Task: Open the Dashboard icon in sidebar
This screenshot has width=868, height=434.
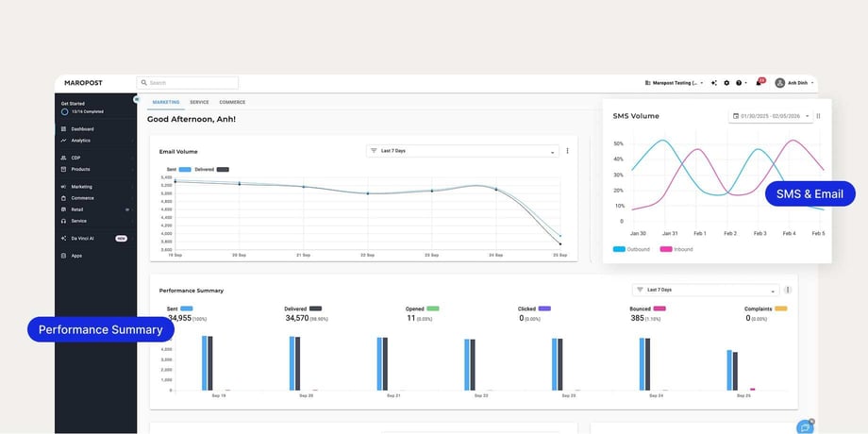Action: 63,129
